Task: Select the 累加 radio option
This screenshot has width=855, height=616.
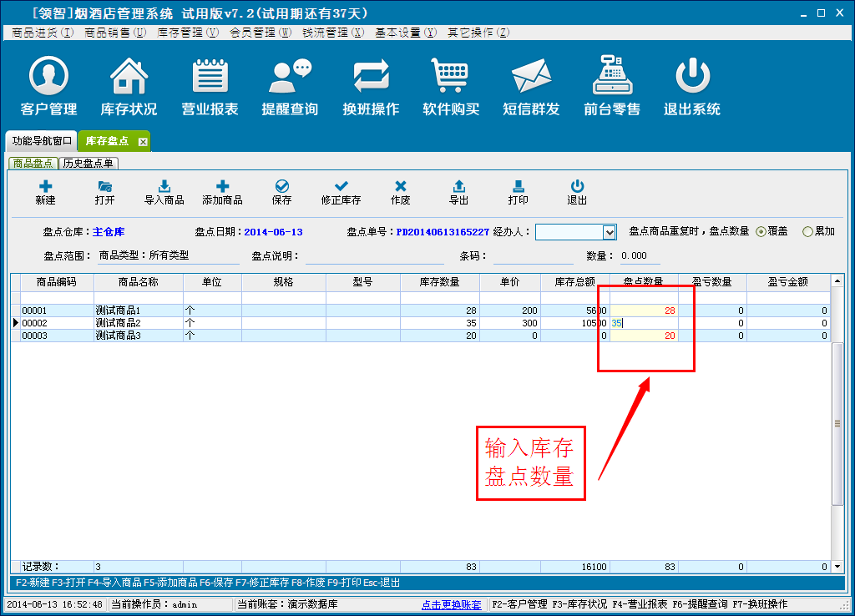Action: coord(807,232)
